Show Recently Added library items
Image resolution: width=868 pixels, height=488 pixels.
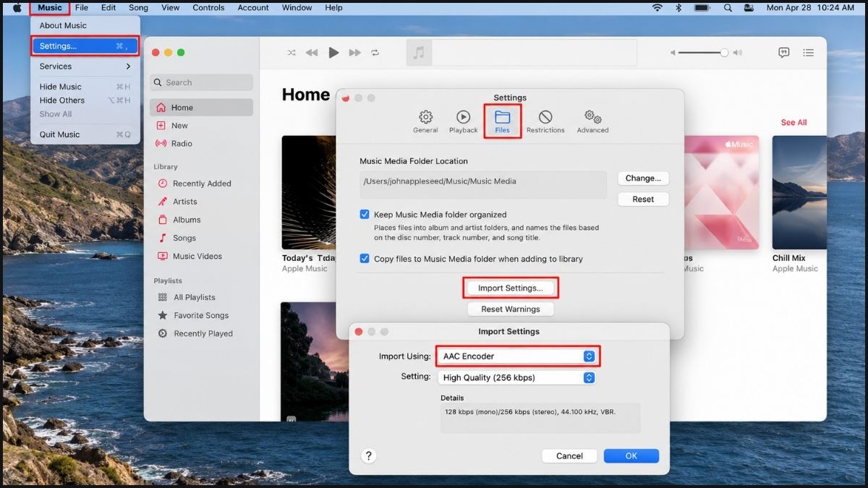click(201, 184)
